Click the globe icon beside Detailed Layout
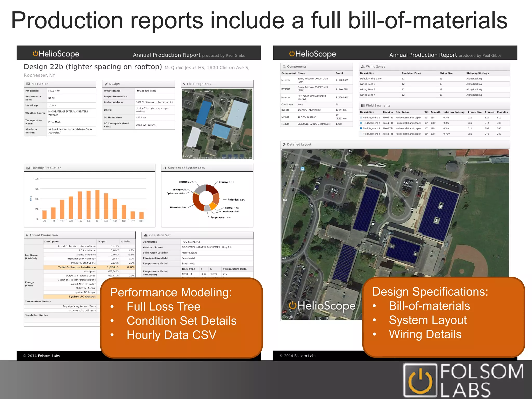This screenshot has height=399, width=532. click(284, 145)
